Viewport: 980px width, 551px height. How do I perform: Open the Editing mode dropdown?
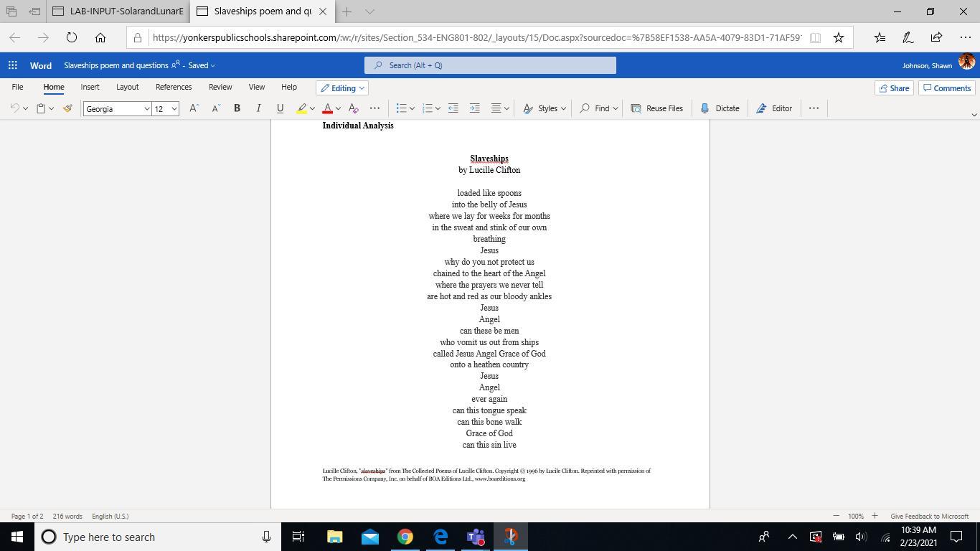[342, 88]
